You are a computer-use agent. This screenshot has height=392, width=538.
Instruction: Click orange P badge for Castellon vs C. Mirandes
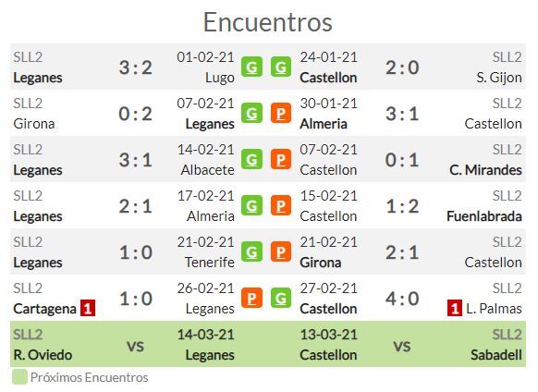(281, 159)
